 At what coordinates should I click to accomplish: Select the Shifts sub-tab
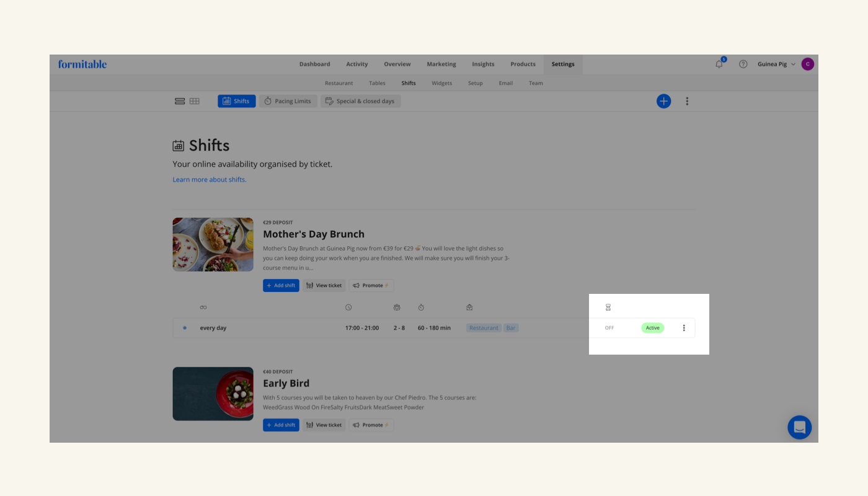(x=409, y=83)
